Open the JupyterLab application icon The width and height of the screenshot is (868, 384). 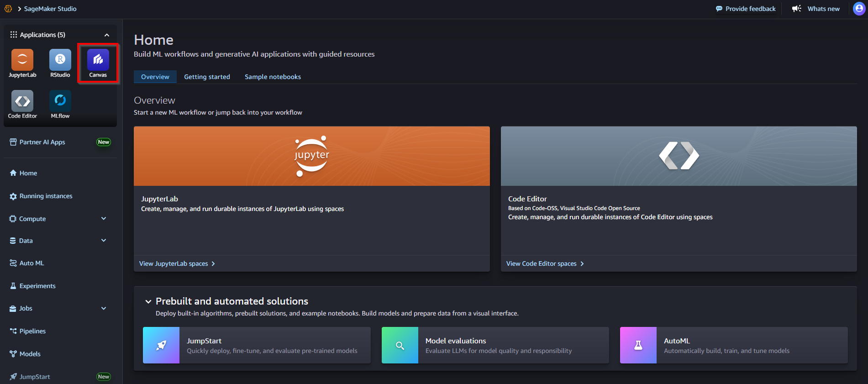tap(22, 60)
